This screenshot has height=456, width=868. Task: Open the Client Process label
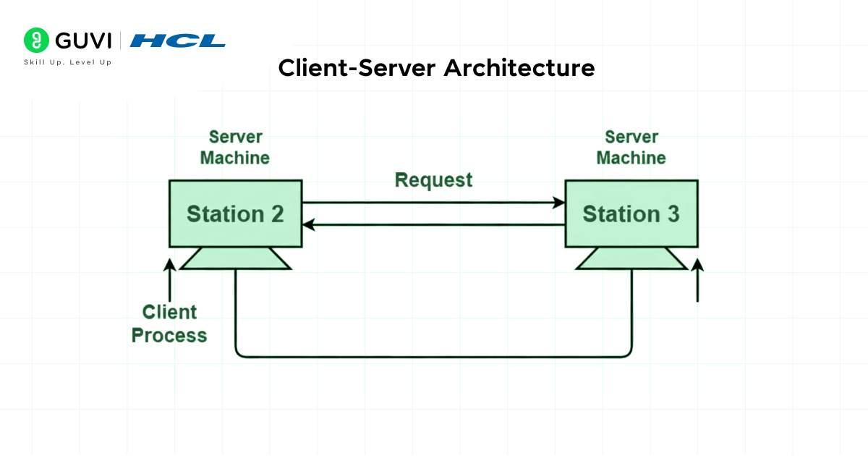pyautogui.click(x=169, y=324)
